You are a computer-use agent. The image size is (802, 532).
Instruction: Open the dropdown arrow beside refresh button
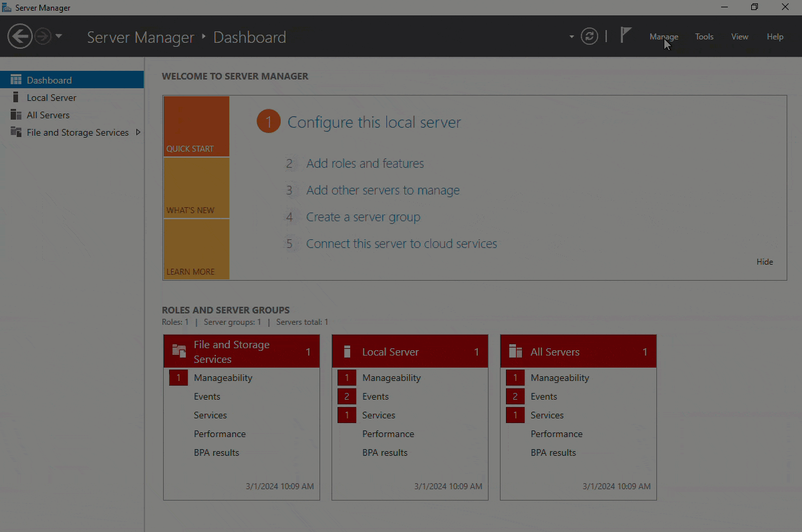click(x=571, y=37)
